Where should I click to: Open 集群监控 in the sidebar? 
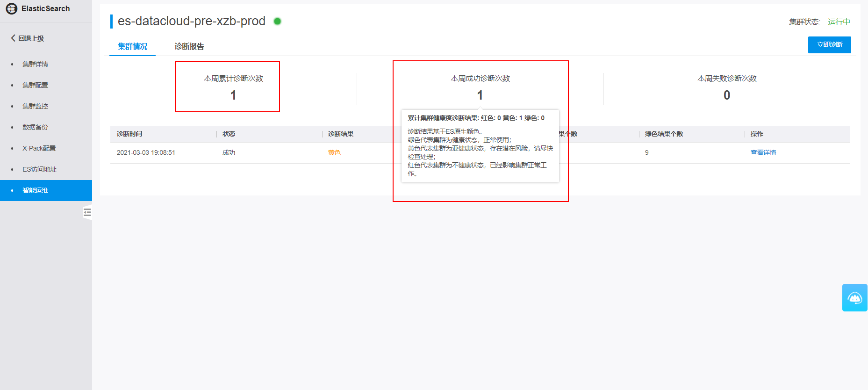[36, 106]
